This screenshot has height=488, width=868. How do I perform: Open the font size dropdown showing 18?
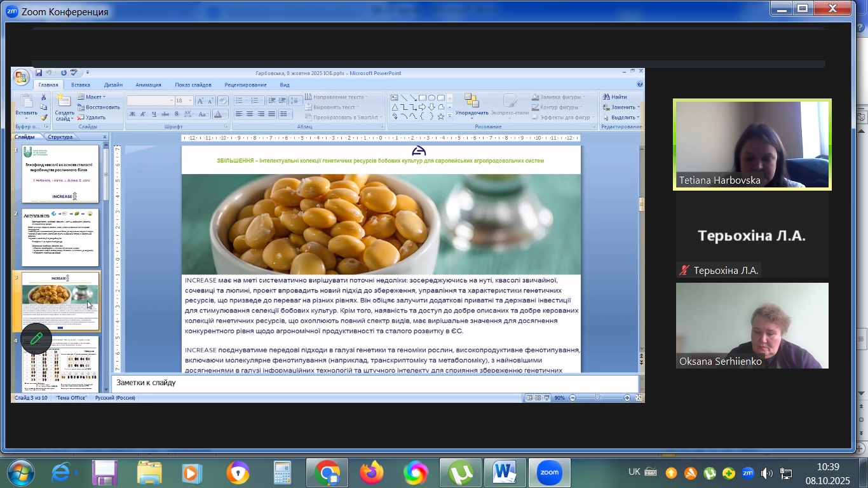pyautogui.click(x=184, y=101)
